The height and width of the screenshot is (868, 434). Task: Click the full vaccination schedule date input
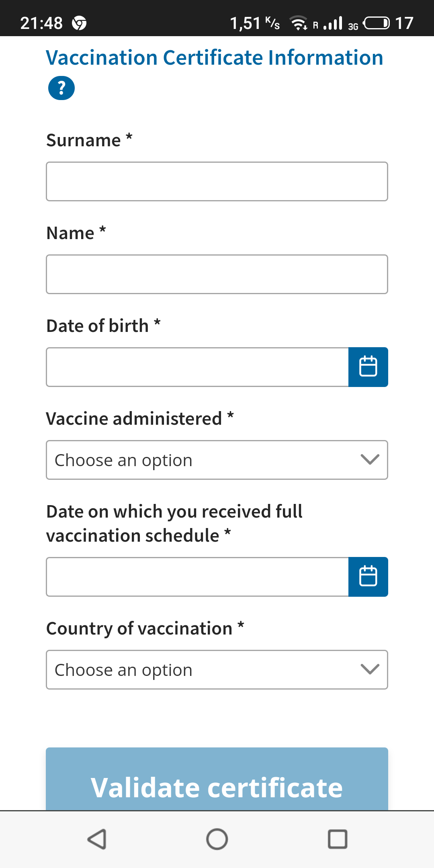pyautogui.click(x=197, y=577)
